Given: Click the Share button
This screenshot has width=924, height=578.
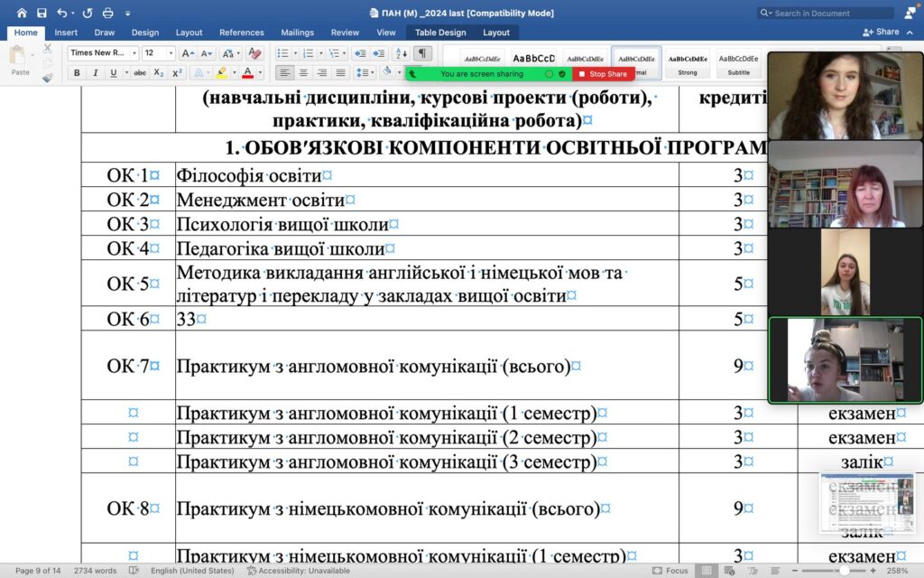Looking at the screenshot, I should tap(882, 33).
